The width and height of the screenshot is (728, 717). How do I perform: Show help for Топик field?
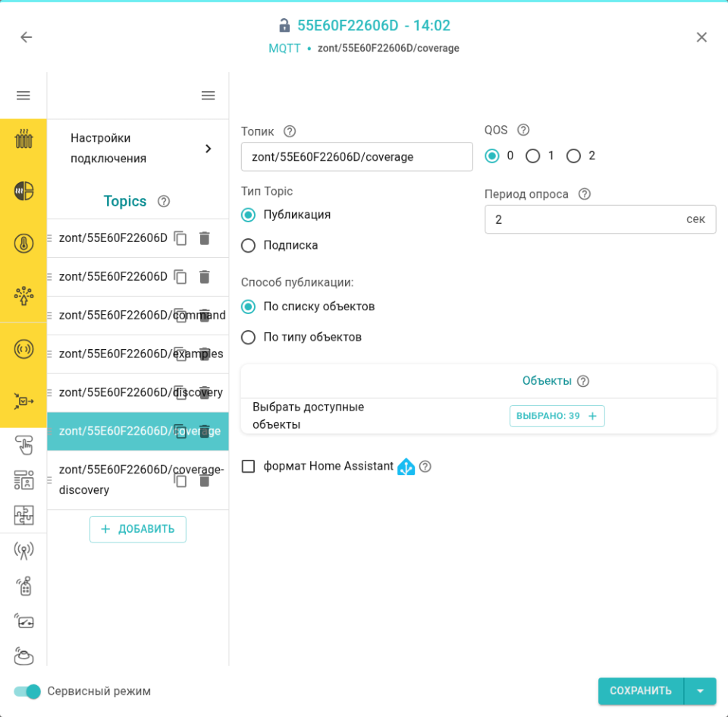290,131
